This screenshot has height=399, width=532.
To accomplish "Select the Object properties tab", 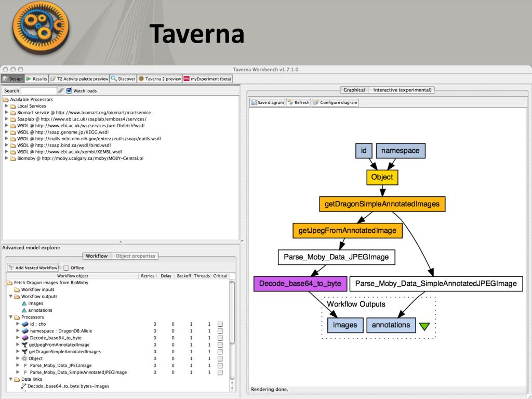I will click(135, 256).
